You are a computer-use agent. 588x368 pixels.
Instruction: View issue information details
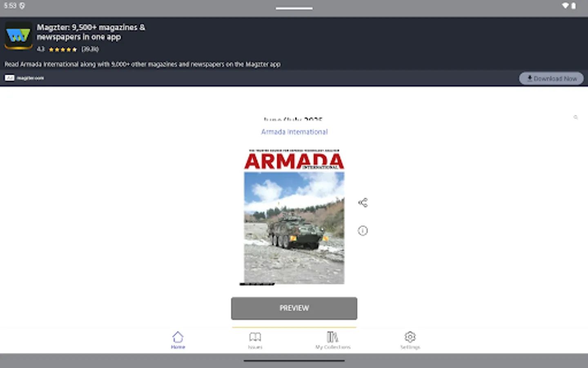click(x=363, y=231)
